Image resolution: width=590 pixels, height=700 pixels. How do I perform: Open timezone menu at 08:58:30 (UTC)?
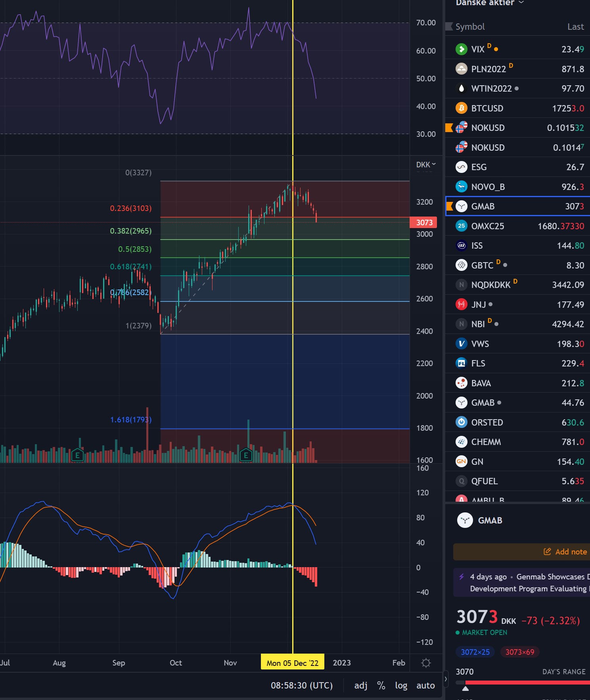tap(302, 685)
